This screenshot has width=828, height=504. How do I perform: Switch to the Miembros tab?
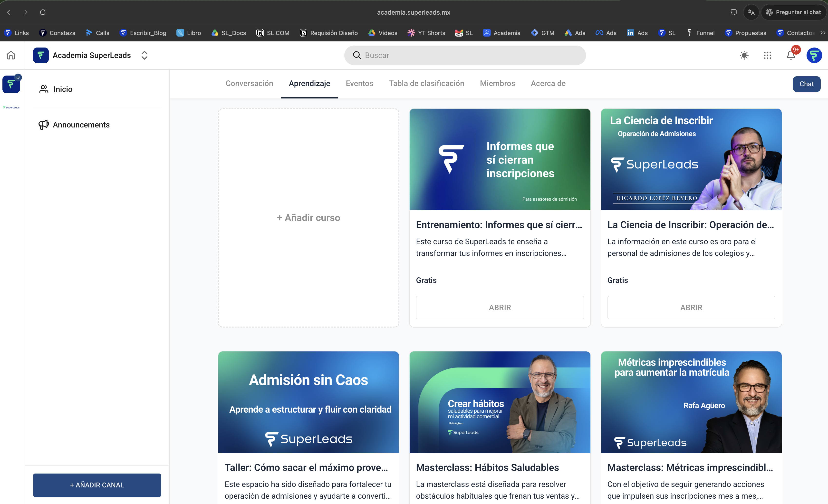click(x=497, y=83)
